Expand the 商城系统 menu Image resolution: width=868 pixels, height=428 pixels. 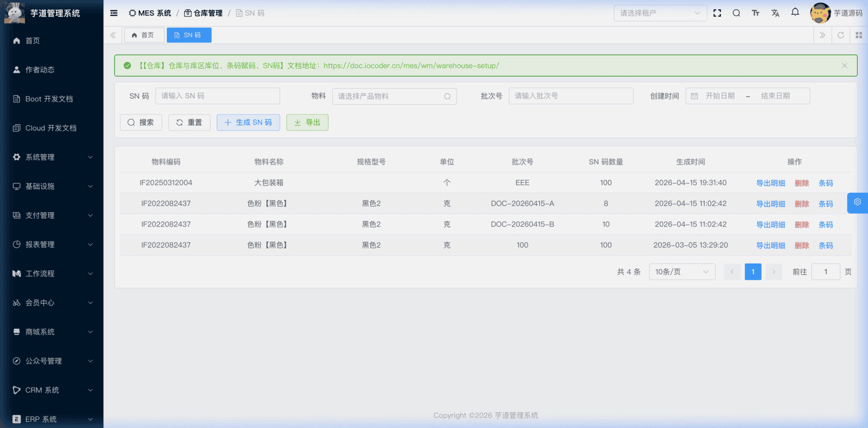[x=52, y=332]
